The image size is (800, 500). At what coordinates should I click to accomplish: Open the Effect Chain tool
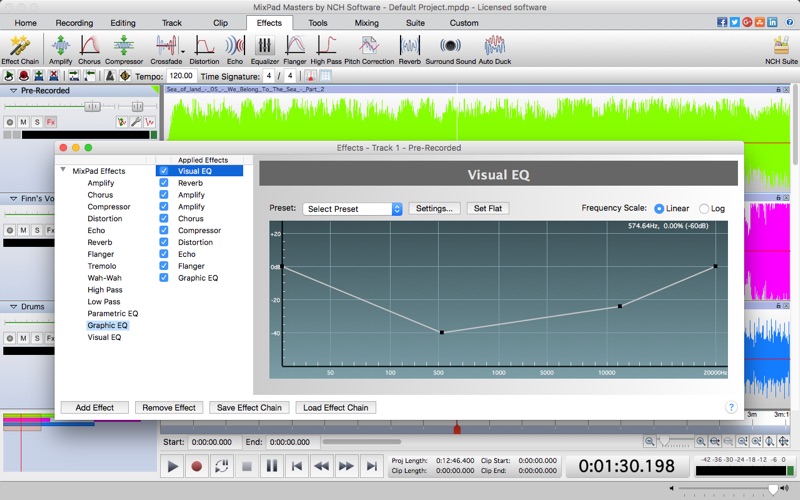point(18,47)
